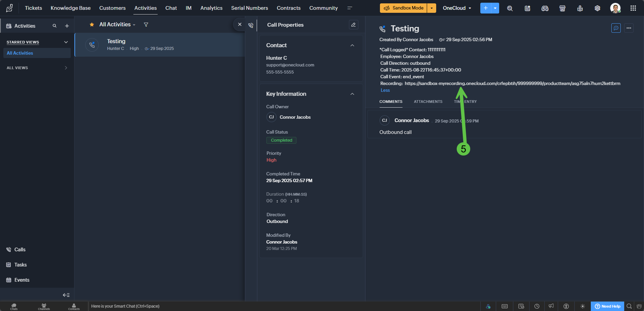
Task: Expand the ALL VIEWS section
Action: [66, 68]
